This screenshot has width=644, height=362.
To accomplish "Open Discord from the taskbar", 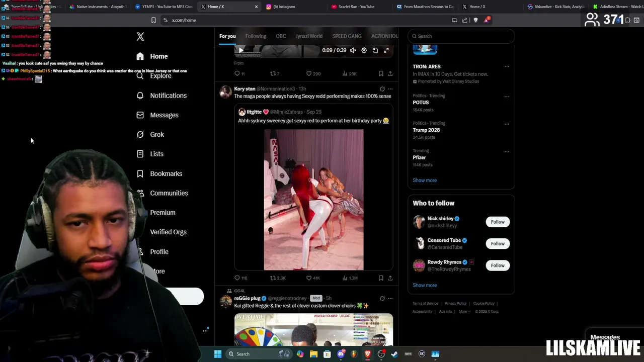I will 341,354.
